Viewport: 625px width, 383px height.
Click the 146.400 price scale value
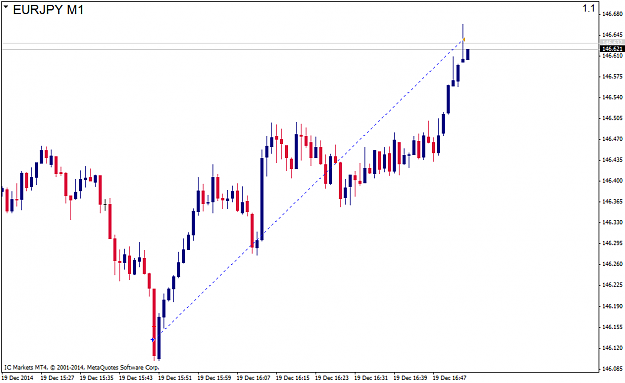[613, 181]
